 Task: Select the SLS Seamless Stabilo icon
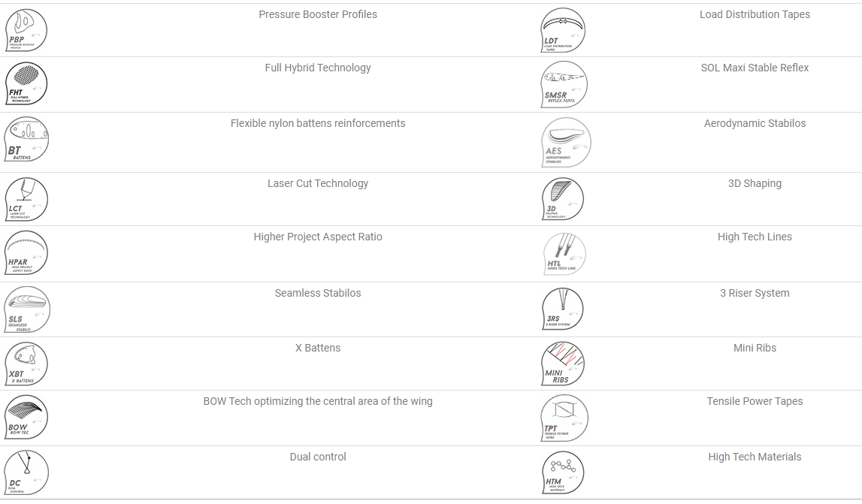pos(27,309)
